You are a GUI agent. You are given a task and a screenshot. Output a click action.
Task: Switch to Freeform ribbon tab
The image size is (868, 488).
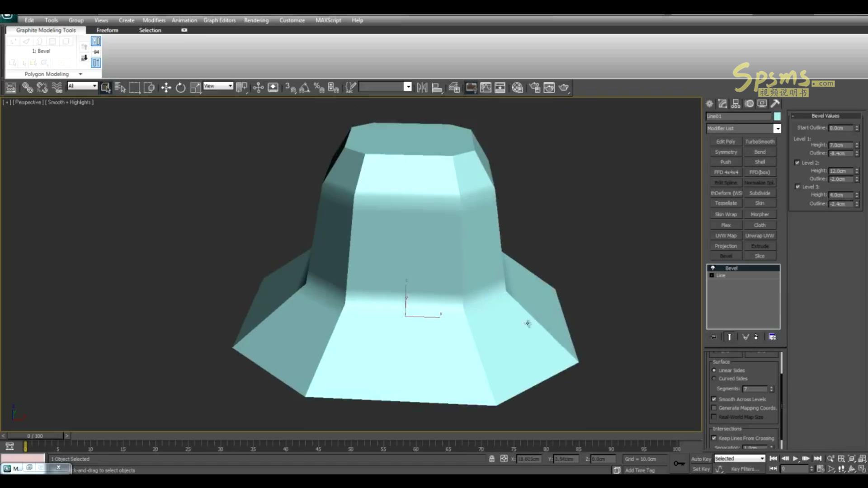click(107, 30)
